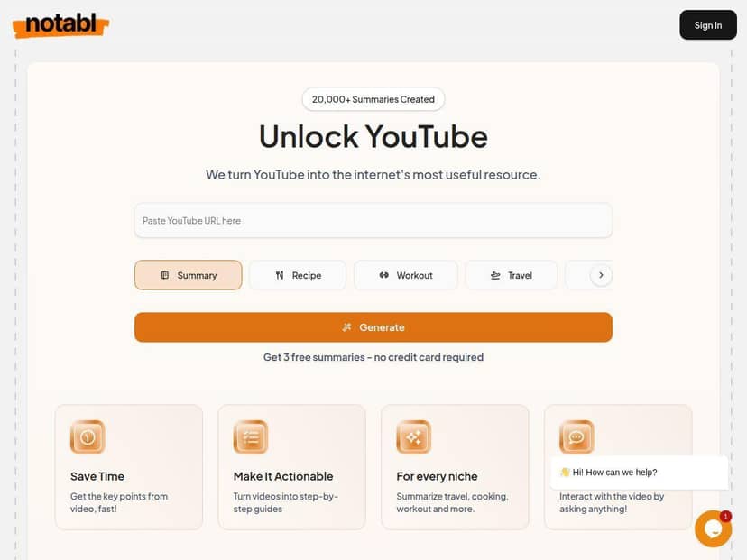This screenshot has width=747, height=560.
Task: Click the fork and knife Recipe icon
Action: [280, 275]
